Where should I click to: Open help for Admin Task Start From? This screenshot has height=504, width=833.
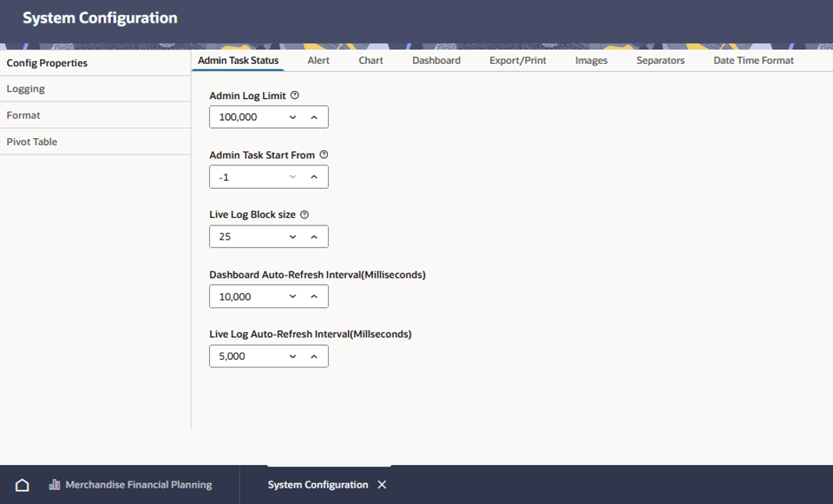(x=324, y=155)
